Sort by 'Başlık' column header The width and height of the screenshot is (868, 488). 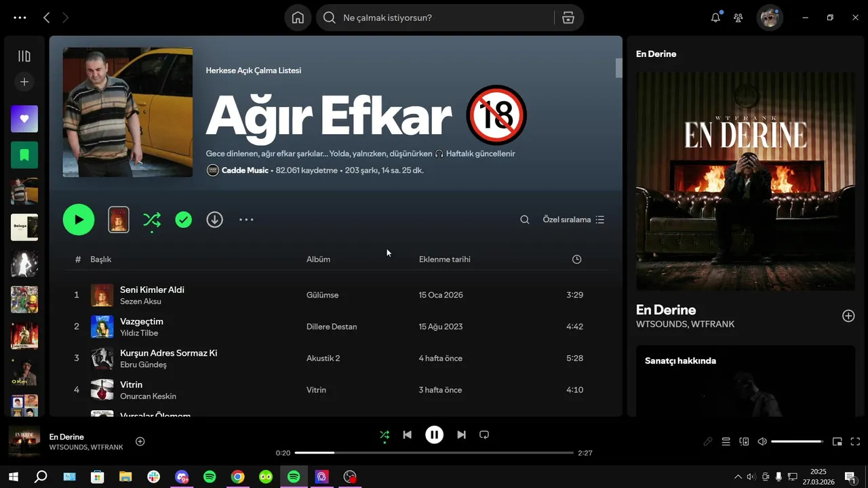click(x=101, y=260)
